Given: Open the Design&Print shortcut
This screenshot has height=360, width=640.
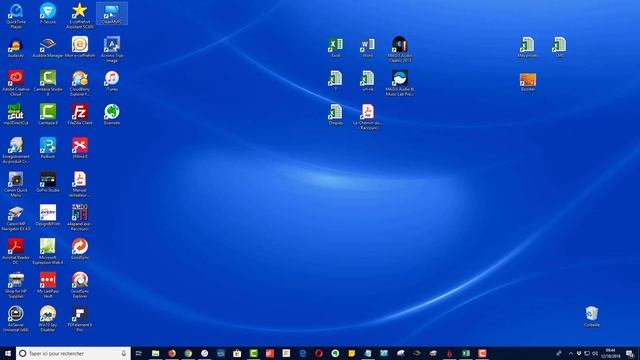Looking at the screenshot, I should pyautogui.click(x=48, y=215).
